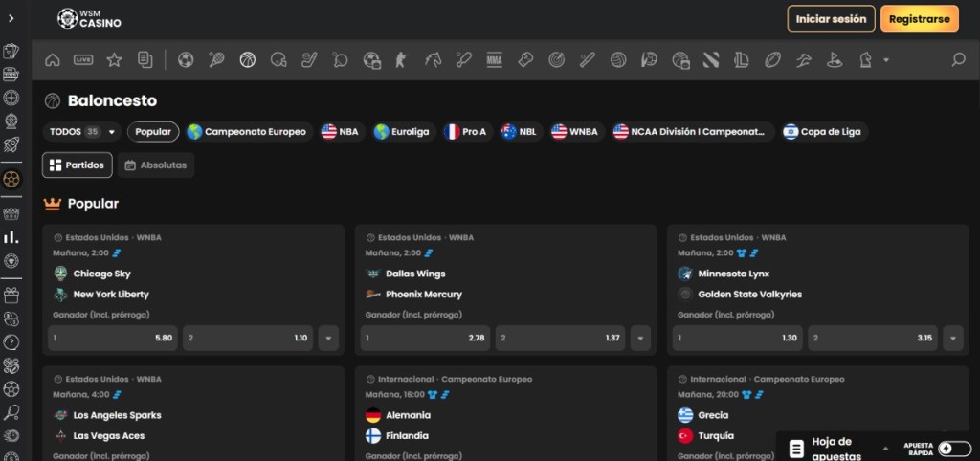The height and width of the screenshot is (461, 980).
Task: Select the tennis racket sport icon
Action: (216, 60)
